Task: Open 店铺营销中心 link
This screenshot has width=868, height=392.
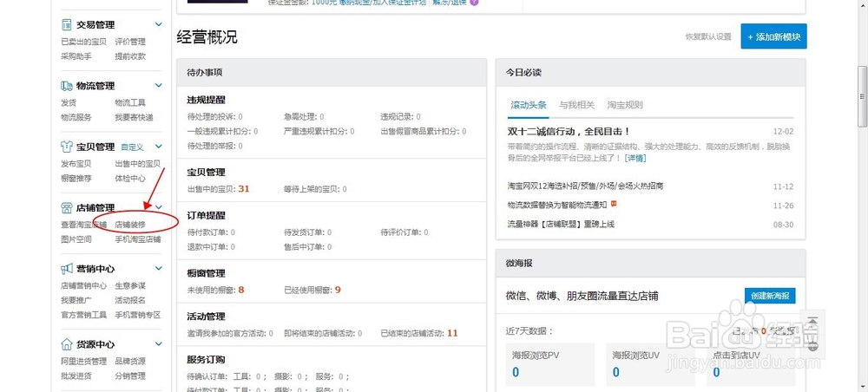Action: [x=83, y=286]
